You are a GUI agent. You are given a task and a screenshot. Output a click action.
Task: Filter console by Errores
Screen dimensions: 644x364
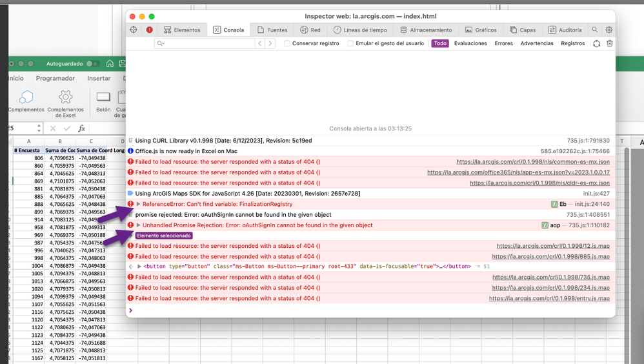pyautogui.click(x=503, y=44)
